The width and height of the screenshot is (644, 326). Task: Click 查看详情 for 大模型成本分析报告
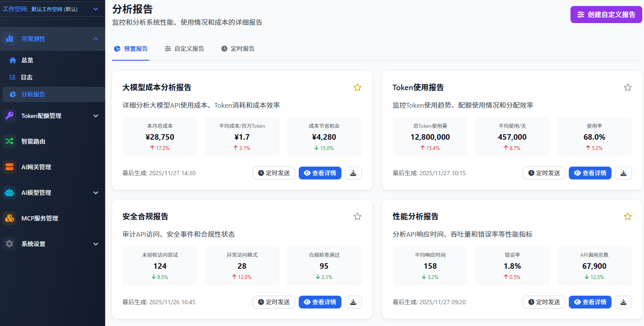[320, 173]
